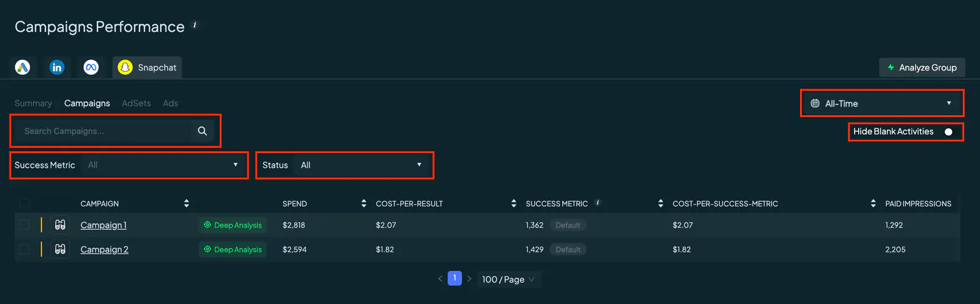Click the binoculars icon for Campaign 2

click(60, 249)
